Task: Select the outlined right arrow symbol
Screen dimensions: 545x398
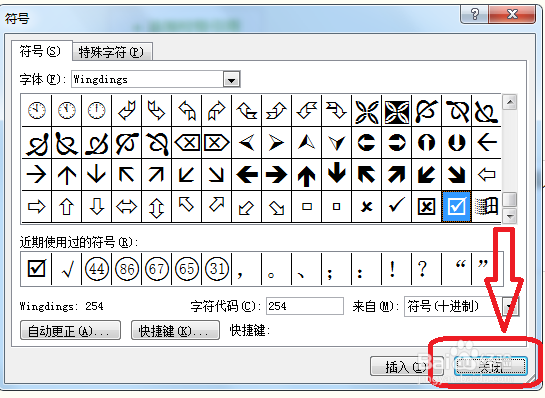Action: click(36, 206)
